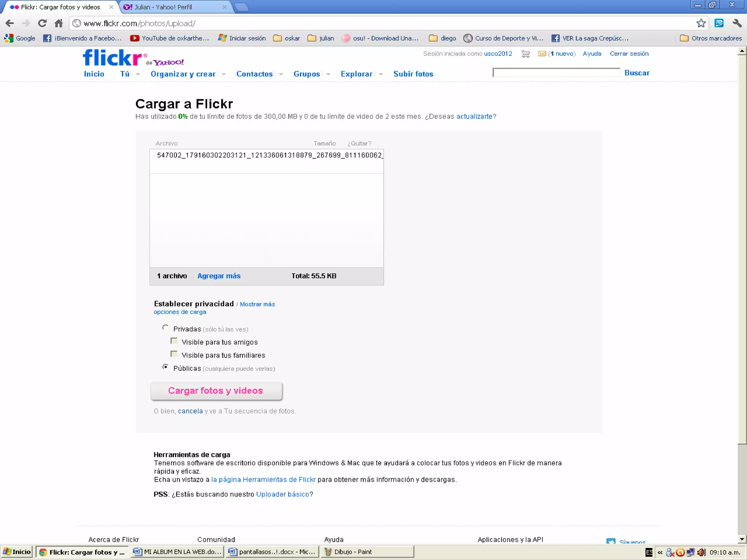Viewport: 747px width, 560px height.
Task: Check Visible para tus familiares
Action: coord(174,354)
